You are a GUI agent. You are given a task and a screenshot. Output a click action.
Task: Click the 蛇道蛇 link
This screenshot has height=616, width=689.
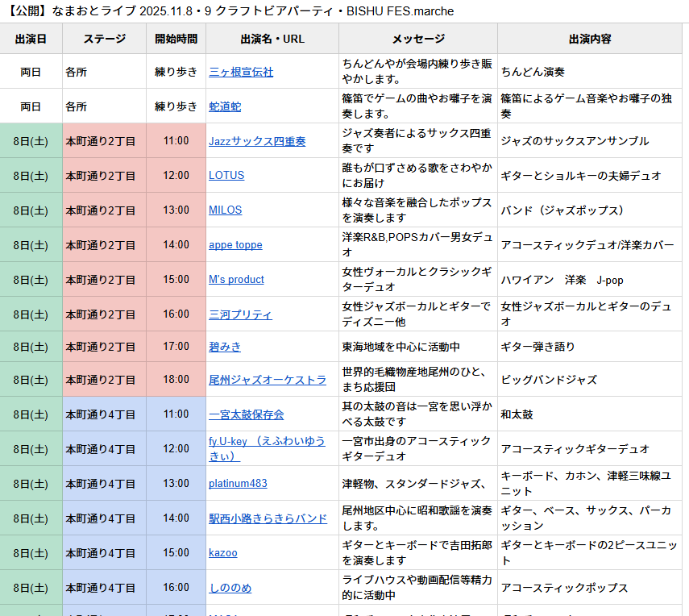pos(225,106)
